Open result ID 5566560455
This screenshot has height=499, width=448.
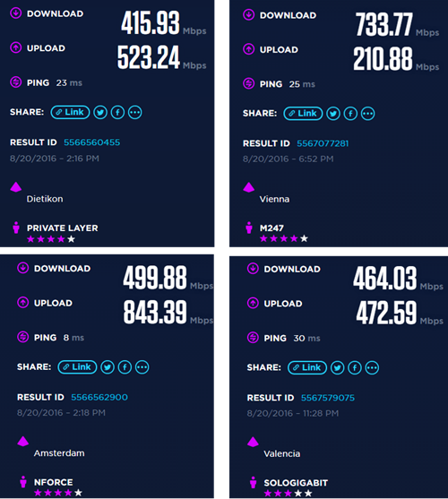click(x=92, y=142)
